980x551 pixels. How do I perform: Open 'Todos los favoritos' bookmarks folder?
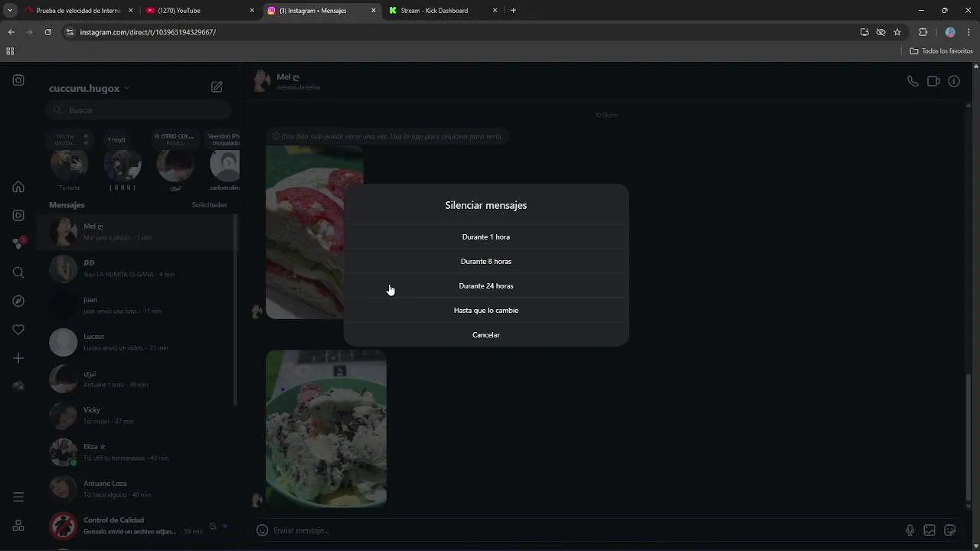(941, 51)
